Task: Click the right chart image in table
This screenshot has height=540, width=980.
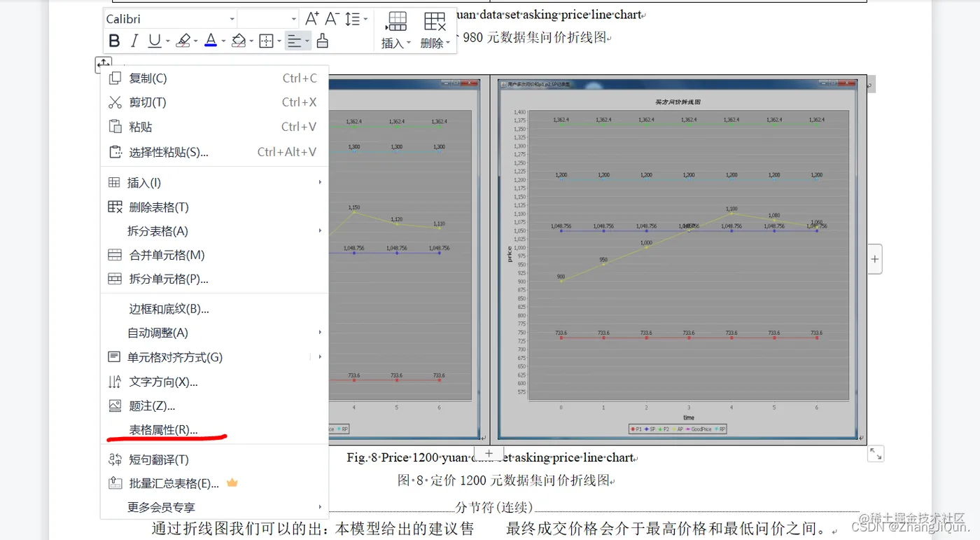Action: pos(678,259)
